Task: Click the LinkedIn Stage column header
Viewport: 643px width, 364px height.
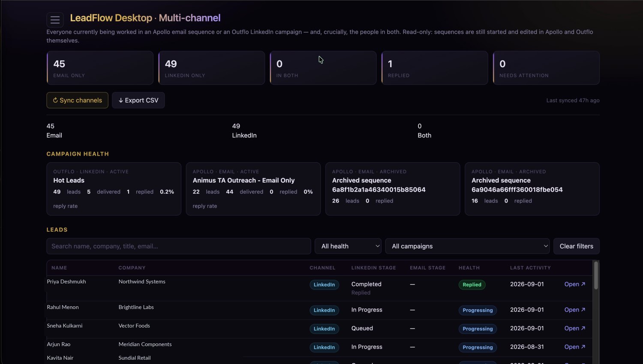Action: (x=373, y=268)
